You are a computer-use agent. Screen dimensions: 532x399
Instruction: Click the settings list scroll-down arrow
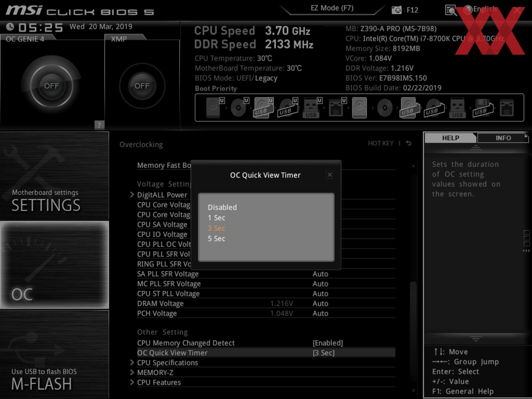click(413, 390)
